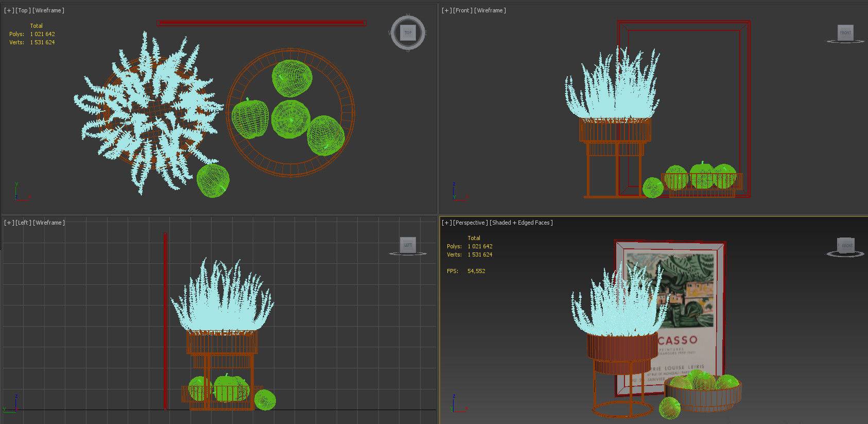Click the Verts value 1 531 624 in Perspective viewport
The height and width of the screenshot is (424, 868).
[x=480, y=255]
